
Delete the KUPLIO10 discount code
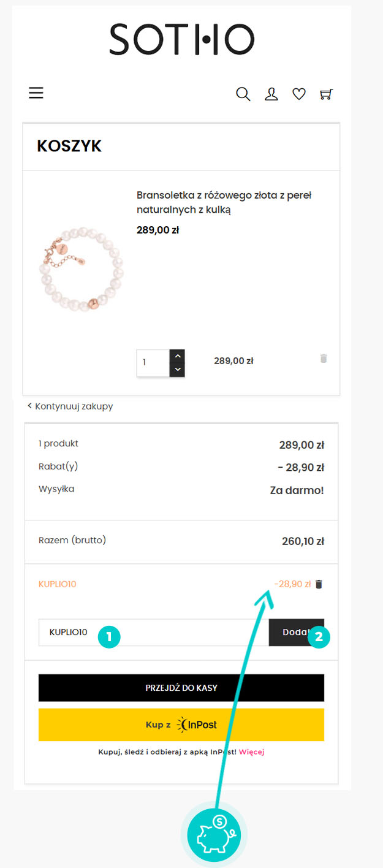point(319,584)
